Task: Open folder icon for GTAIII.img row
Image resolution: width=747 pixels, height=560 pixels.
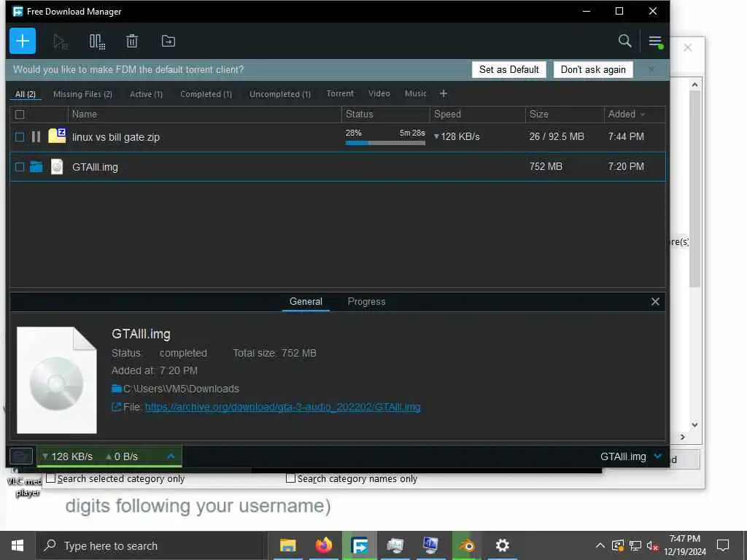Action: [x=36, y=167]
